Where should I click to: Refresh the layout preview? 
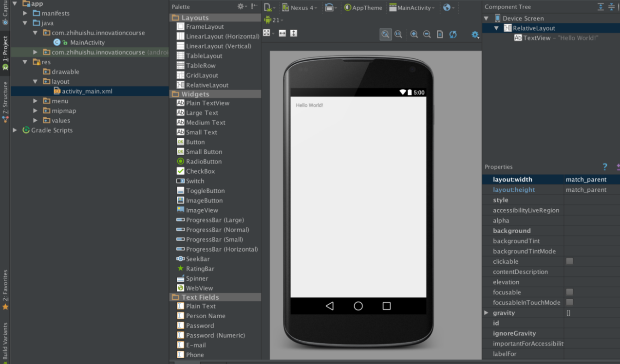(x=453, y=34)
